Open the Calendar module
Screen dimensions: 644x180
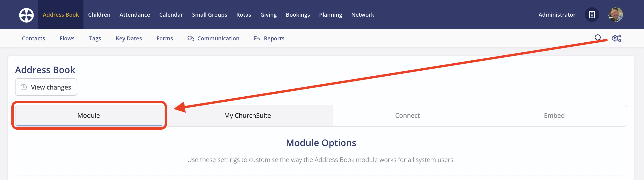tap(171, 15)
